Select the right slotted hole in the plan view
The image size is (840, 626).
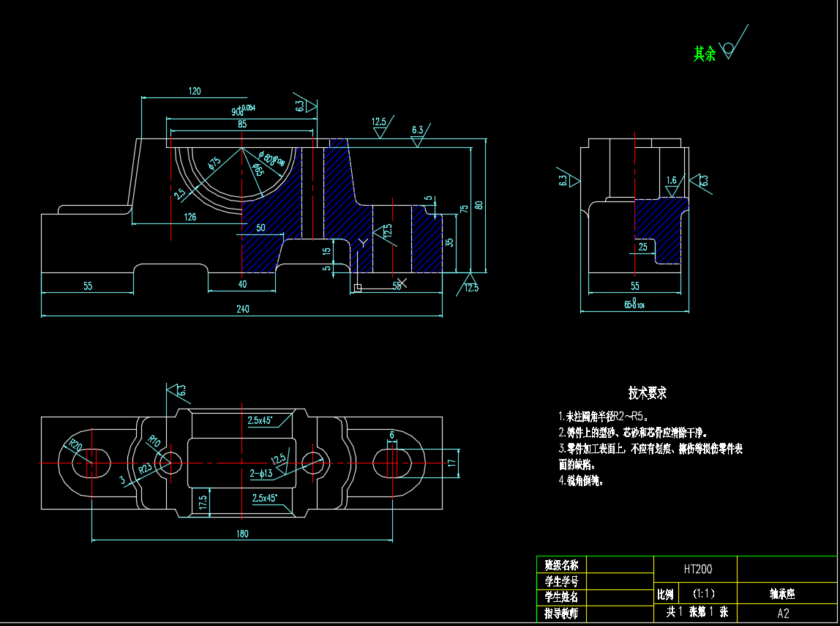click(395, 463)
